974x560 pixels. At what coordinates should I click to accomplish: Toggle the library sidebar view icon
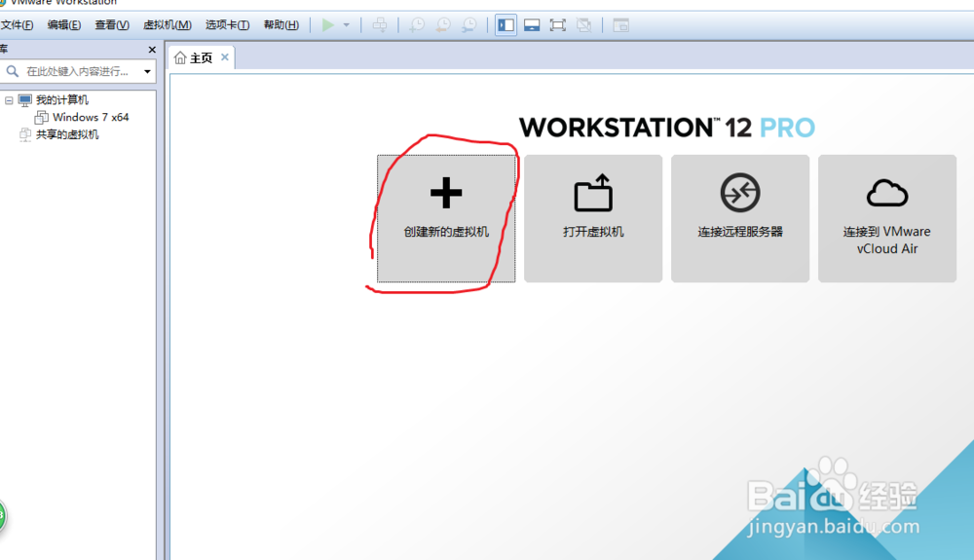point(506,25)
